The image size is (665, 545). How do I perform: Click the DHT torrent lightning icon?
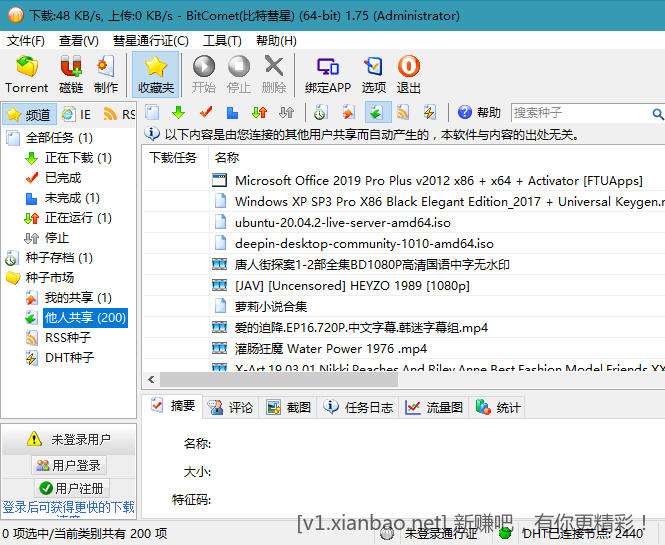pyautogui.click(x=430, y=113)
